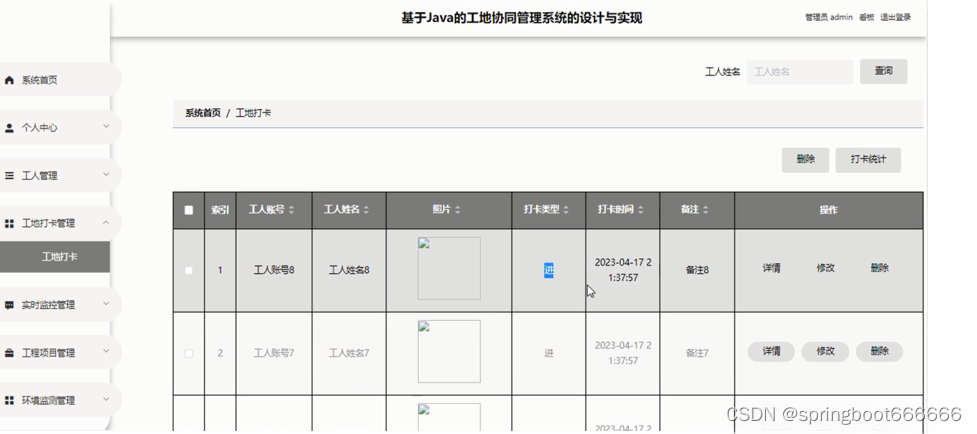977x434 pixels.
Task: Expand the 工程项目管理 menu chevron
Action: 106,351
